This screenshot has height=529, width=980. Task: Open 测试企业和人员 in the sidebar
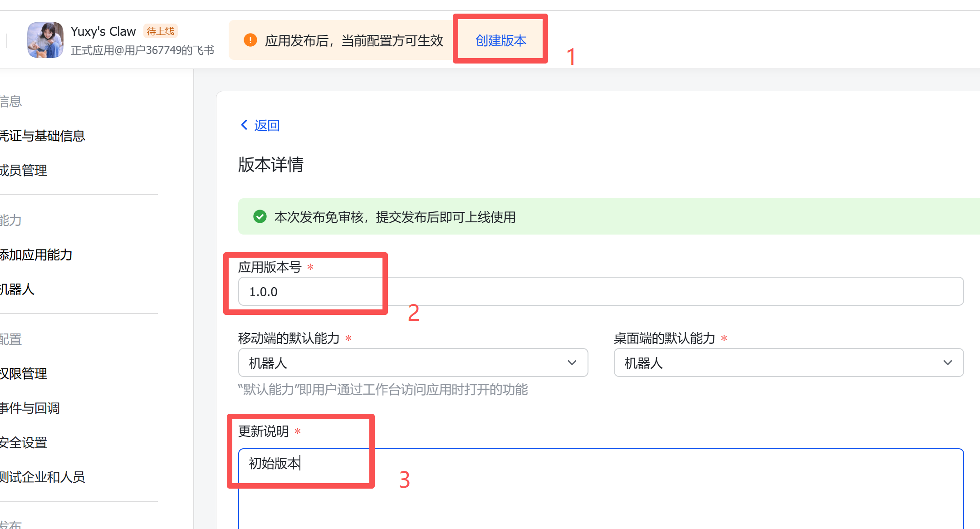tap(43, 477)
